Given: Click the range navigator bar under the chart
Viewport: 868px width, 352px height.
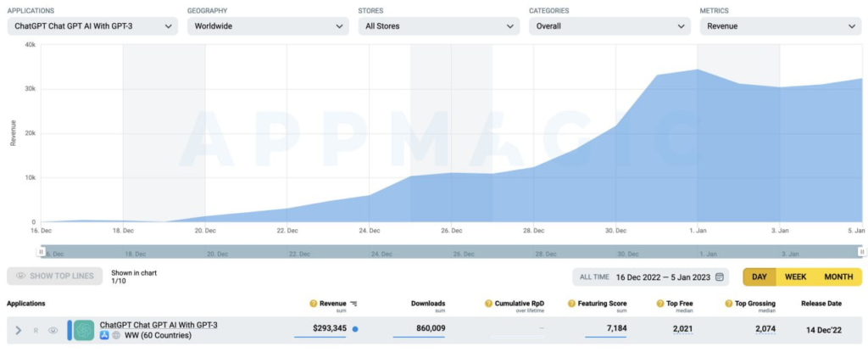Looking at the screenshot, I should [x=451, y=252].
